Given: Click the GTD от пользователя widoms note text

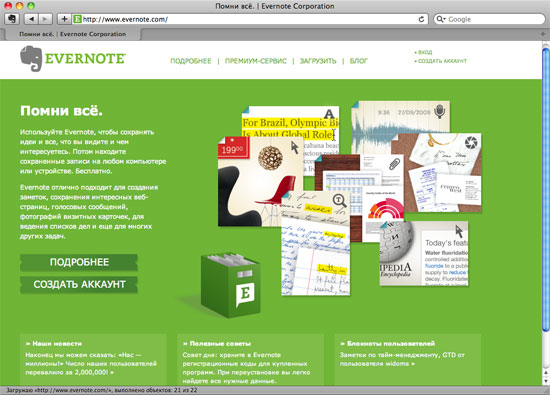Looking at the screenshot, I should point(402,359).
